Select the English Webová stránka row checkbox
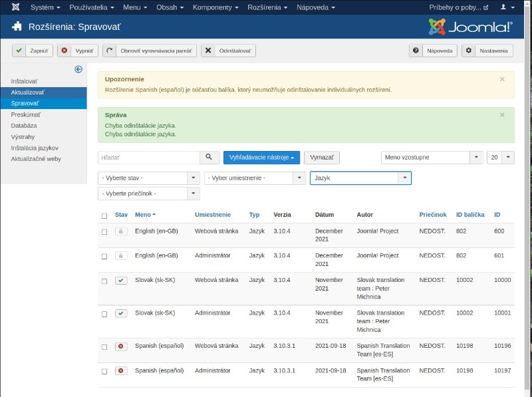The height and width of the screenshot is (397, 532). [104, 232]
